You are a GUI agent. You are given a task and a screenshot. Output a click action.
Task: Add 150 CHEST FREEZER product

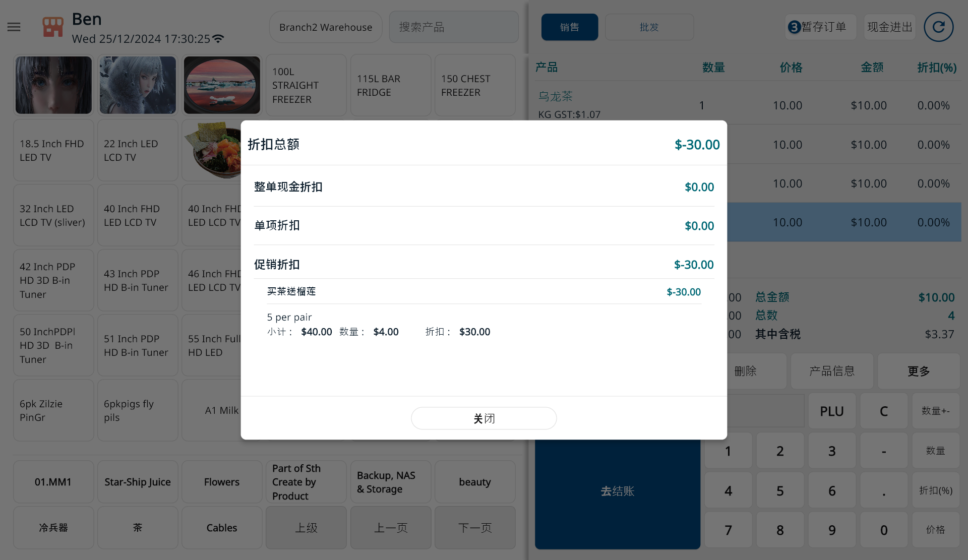point(475,85)
